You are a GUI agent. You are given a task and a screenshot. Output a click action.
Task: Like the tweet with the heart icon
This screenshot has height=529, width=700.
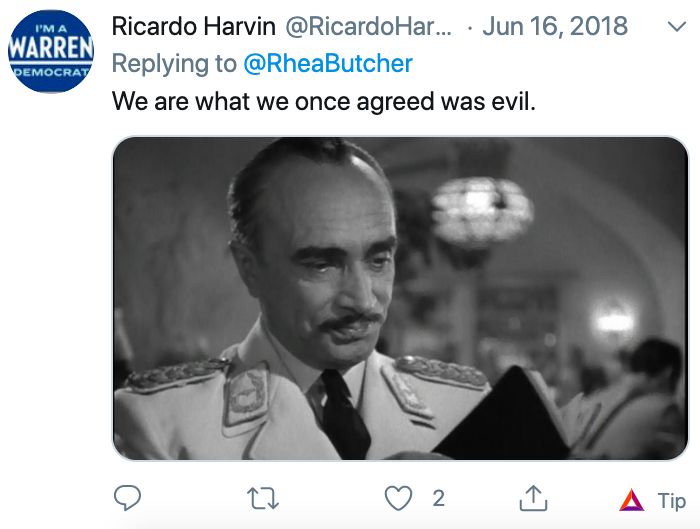click(x=398, y=498)
